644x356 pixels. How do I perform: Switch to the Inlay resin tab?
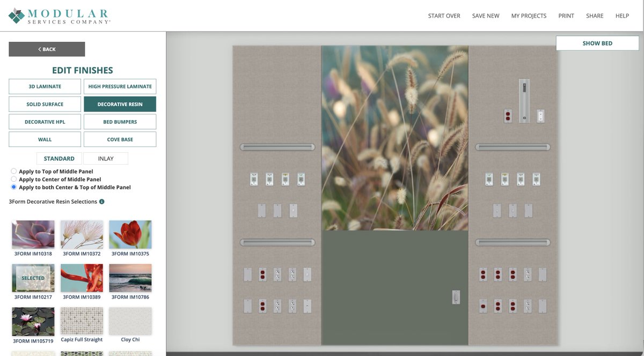[106, 159]
